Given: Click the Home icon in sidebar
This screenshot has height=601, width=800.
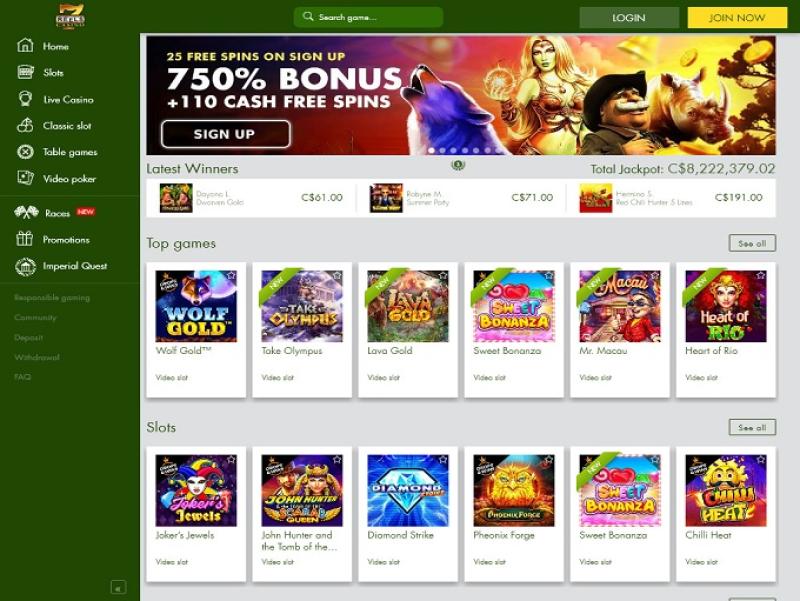Looking at the screenshot, I should pos(25,45).
